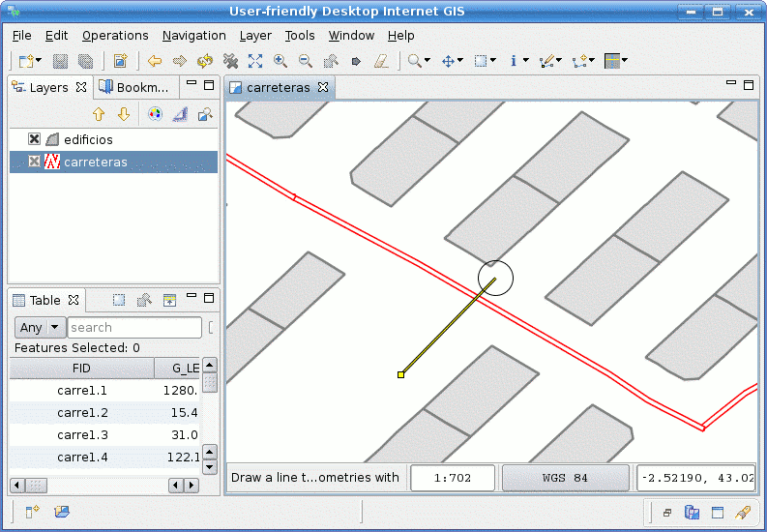Open the Operations menu
Viewport: 767px width, 532px height.
click(115, 36)
